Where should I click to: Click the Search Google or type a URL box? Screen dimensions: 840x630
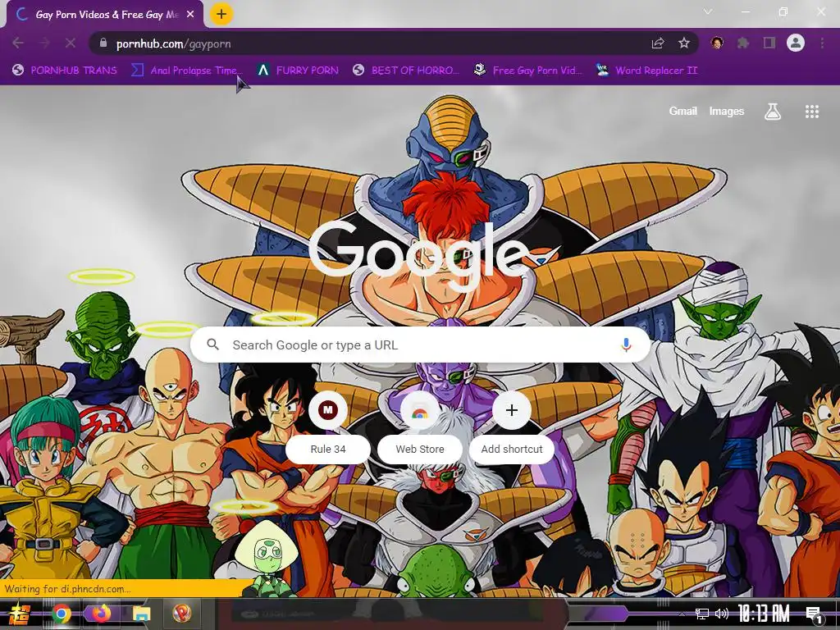click(x=421, y=345)
